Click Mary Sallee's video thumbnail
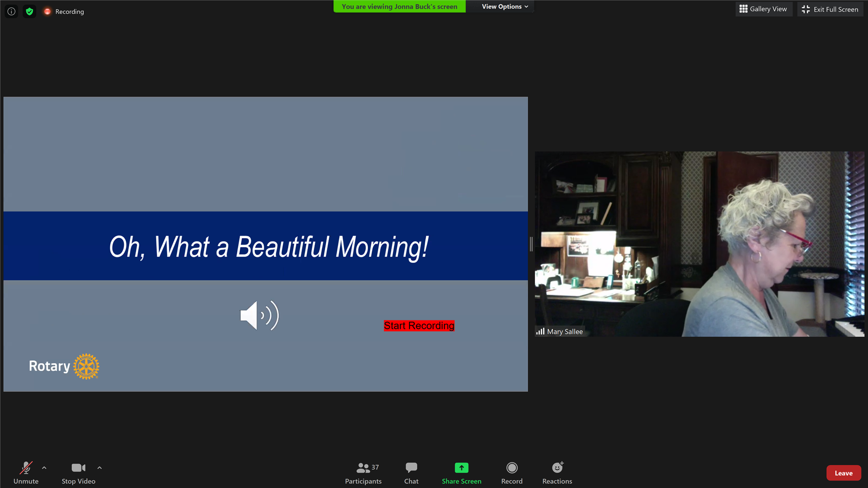Image resolution: width=868 pixels, height=488 pixels. click(x=699, y=244)
